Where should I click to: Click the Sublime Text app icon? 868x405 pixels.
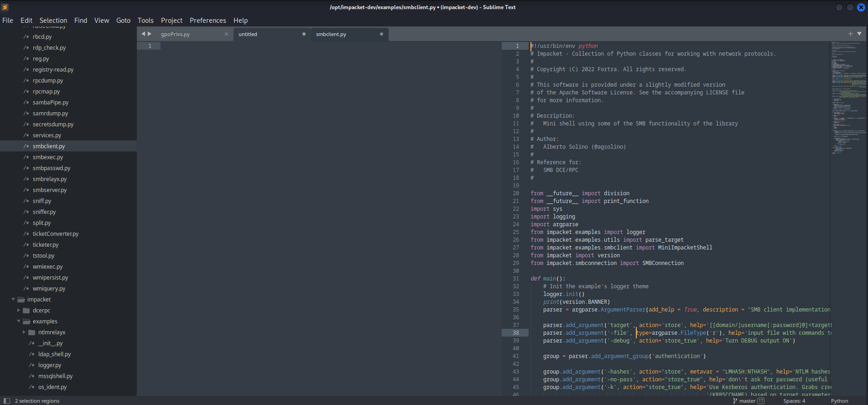pos(5,7)
